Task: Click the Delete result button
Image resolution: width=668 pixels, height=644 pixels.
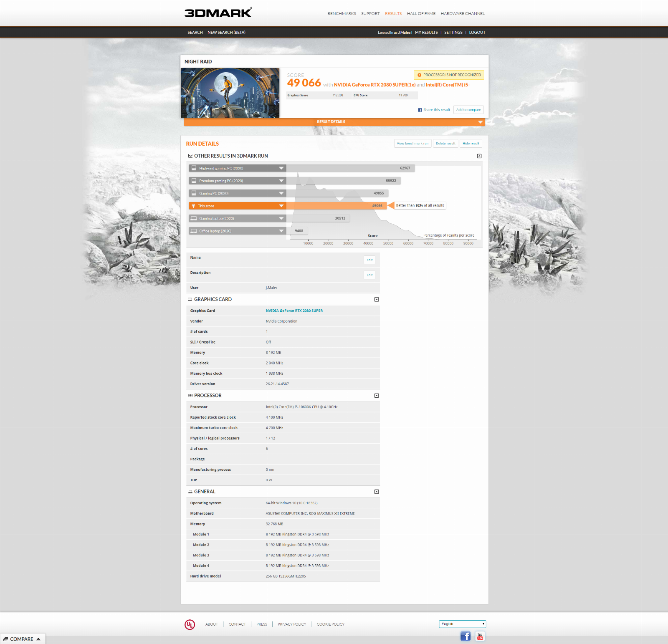Action: (x=445, y=144)
